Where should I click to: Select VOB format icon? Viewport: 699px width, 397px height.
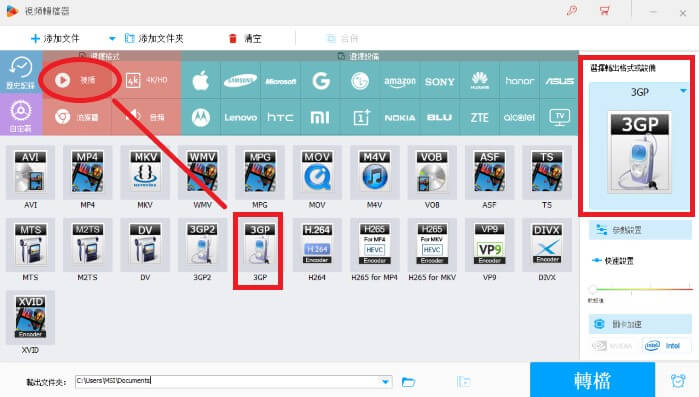432,172
